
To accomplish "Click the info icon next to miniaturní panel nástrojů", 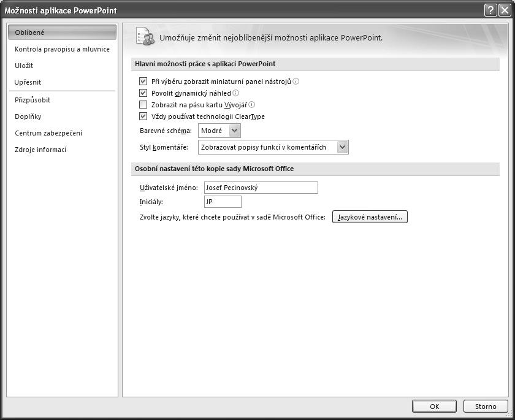I will tap(296, 81).
